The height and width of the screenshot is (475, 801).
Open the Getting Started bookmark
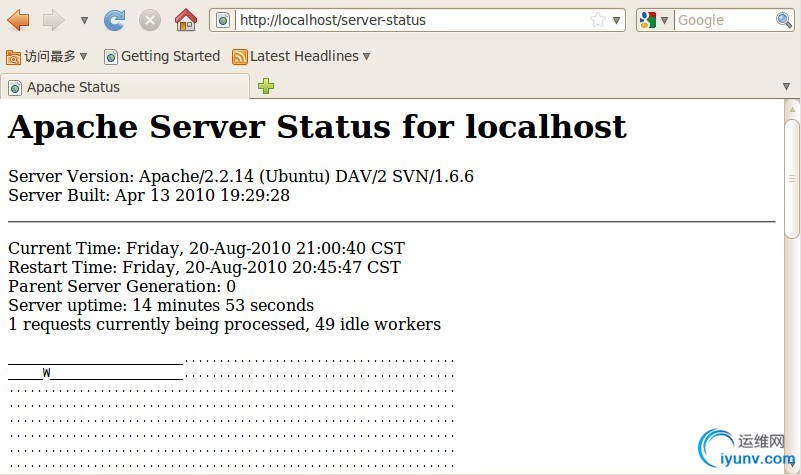coord(162,56)
